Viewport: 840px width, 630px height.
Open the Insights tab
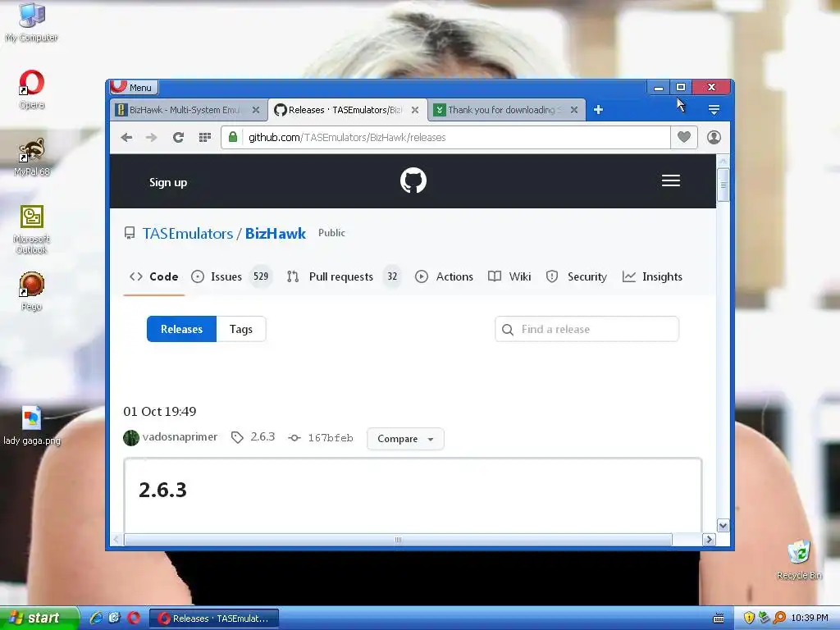click(652, 277)
